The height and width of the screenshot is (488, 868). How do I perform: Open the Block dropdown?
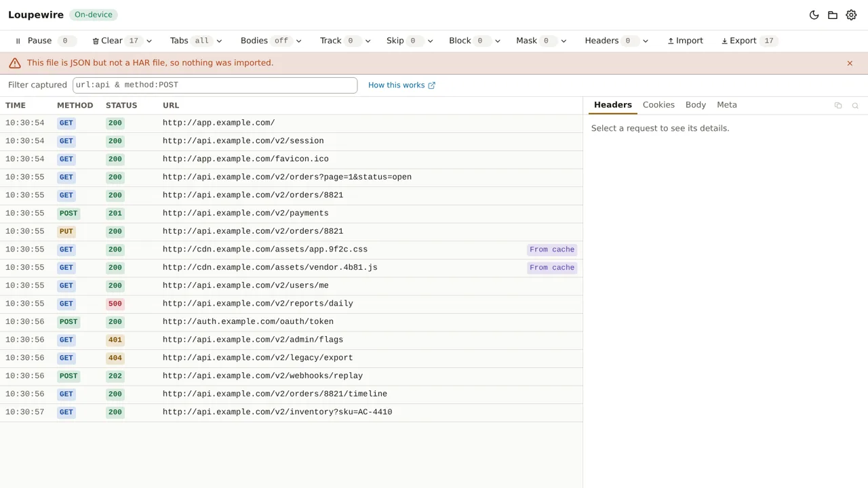475,41
